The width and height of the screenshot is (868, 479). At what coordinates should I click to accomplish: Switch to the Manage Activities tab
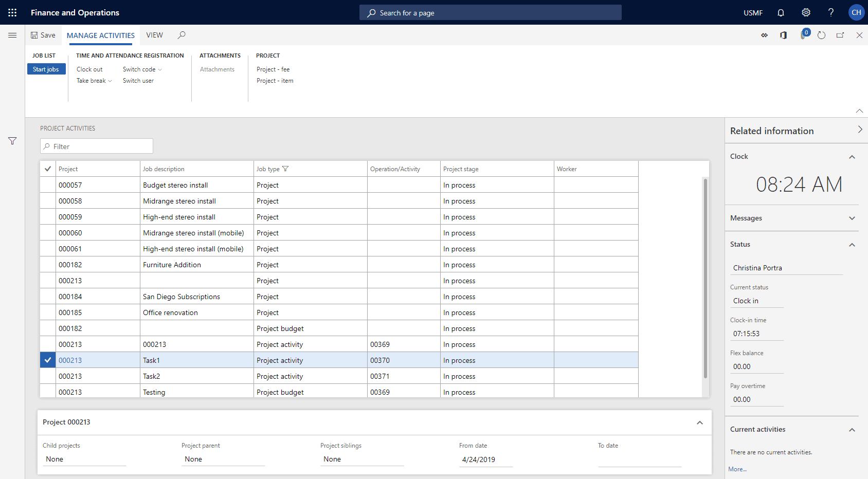(101, 35)
